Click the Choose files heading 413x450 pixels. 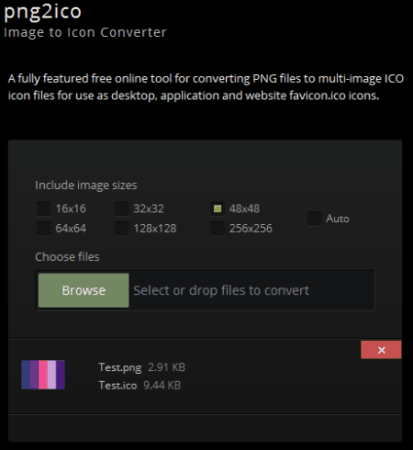tap(67, 257)
